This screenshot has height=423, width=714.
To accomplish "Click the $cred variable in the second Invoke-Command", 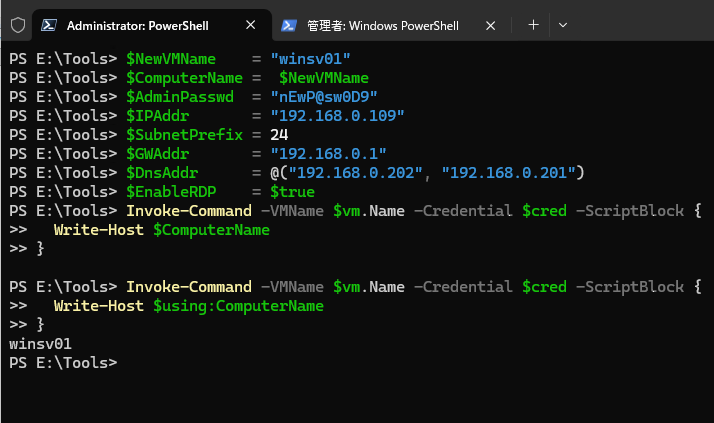I will coord(545,287).
